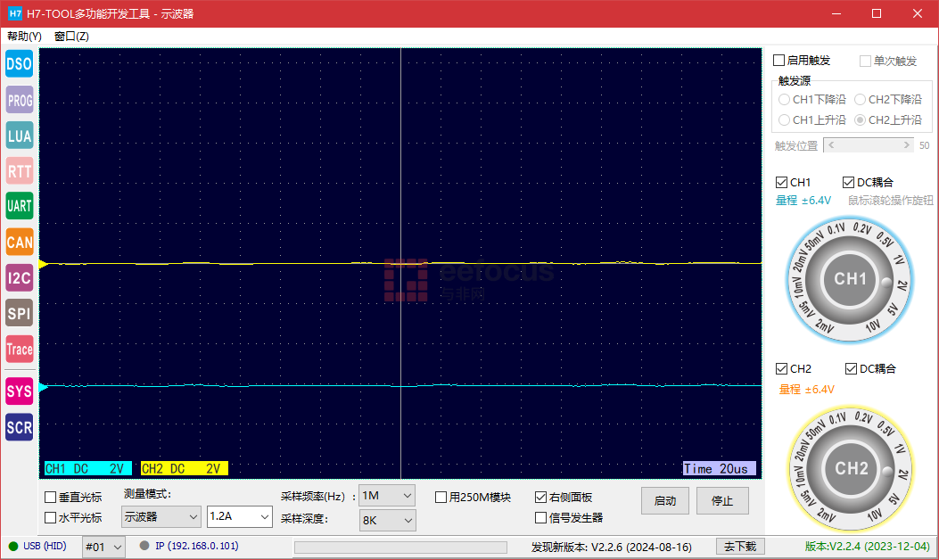Click the CH2 DC 2V label

(x=185, y=468)
